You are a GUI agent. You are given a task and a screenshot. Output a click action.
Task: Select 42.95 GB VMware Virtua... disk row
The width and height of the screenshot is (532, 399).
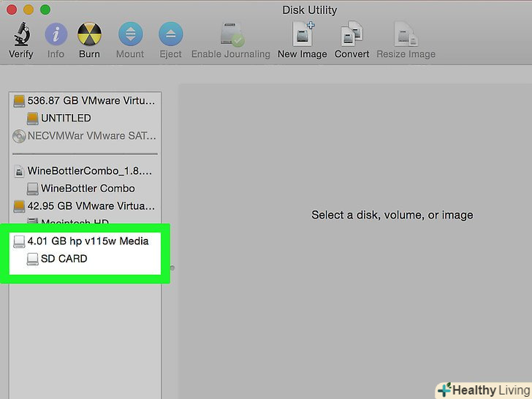pos(85,206)
